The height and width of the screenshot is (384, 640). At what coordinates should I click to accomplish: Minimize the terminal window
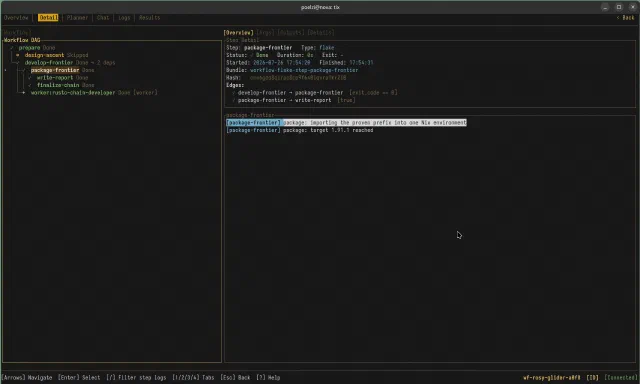point(605,7)
